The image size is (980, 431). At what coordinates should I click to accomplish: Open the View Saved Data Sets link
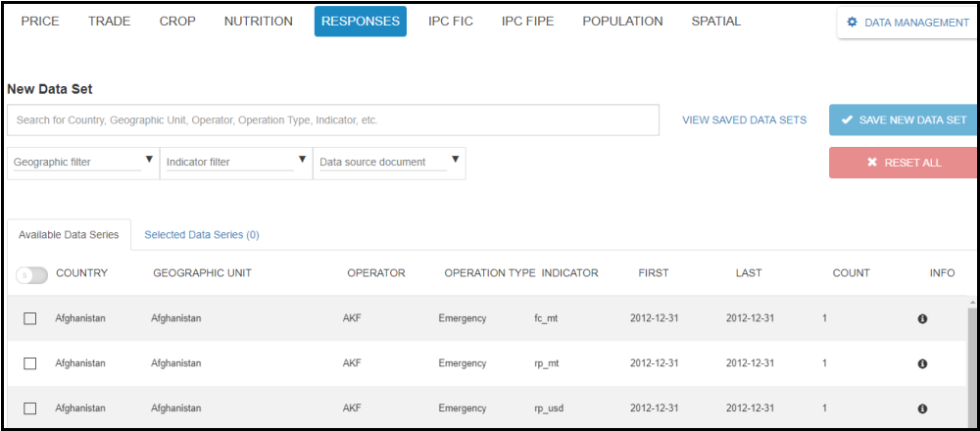click(744, 120)
